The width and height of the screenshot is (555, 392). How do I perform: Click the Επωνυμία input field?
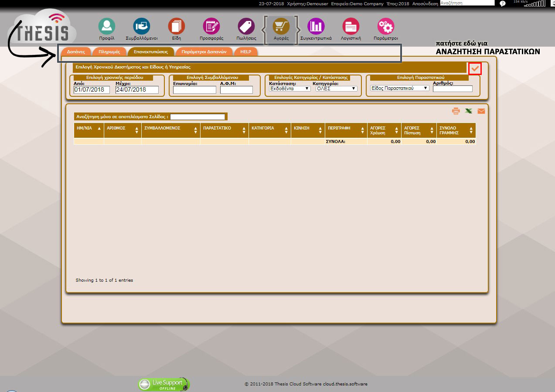(194, 90)
